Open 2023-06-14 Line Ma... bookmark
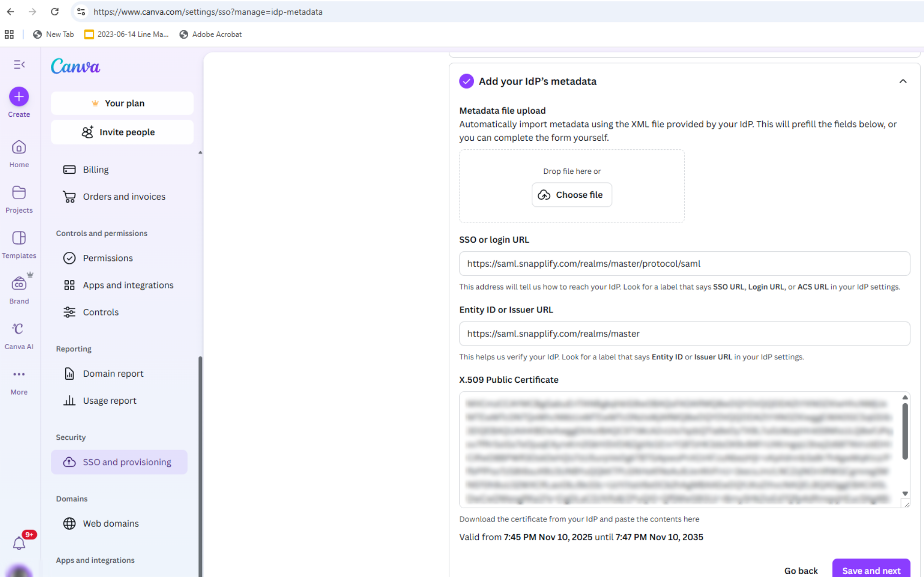The image size is (924, 577). [x=126, y=34]
